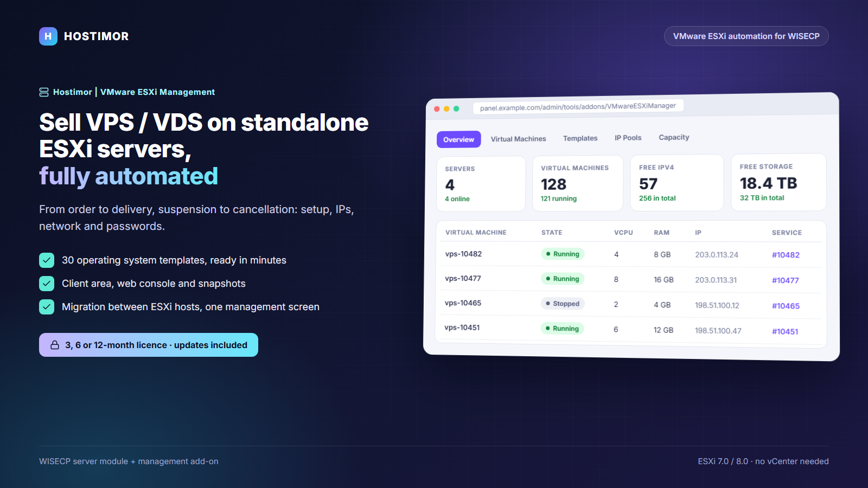Image resolution: width=868 pixels, height=488 pixels.
Task: Open the Overview tab
Action: click(458, 139)
